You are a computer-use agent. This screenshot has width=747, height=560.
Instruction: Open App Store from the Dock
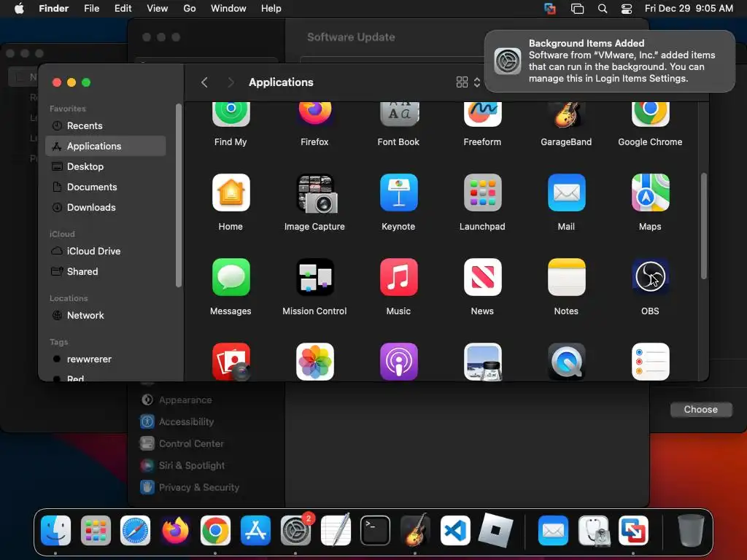pos(255,531)
